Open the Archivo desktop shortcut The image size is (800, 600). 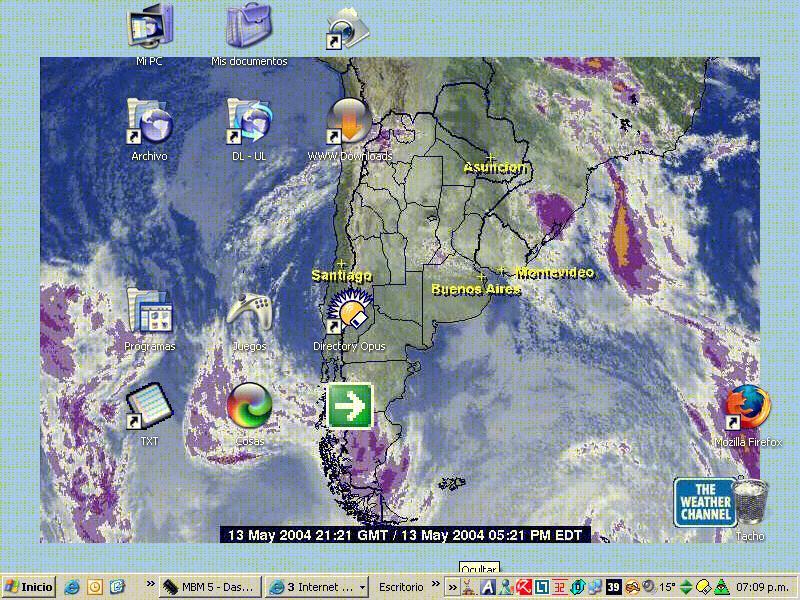click(150, 124)
